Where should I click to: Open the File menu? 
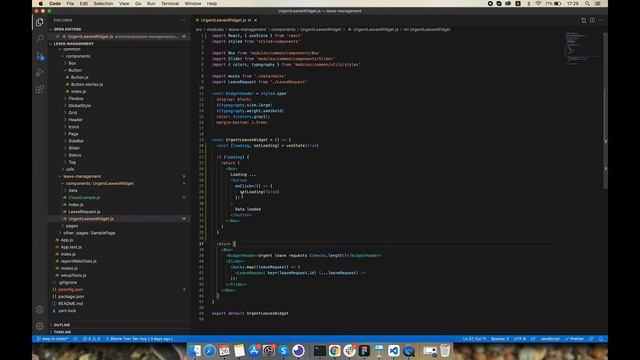[x=71, y=4]
